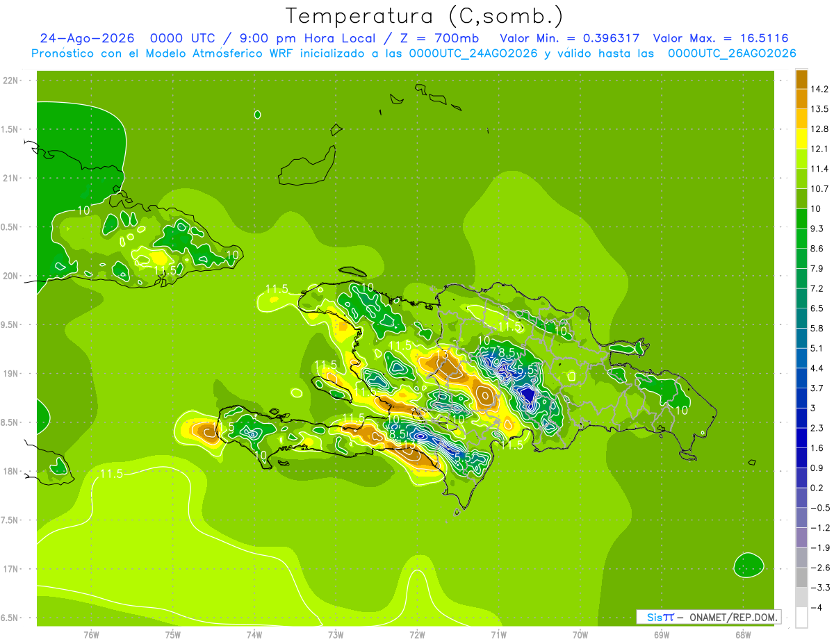The width and height of the screenshot is (834, 644).
Task: Click legend value "7.9"
Action: (817, 269)
